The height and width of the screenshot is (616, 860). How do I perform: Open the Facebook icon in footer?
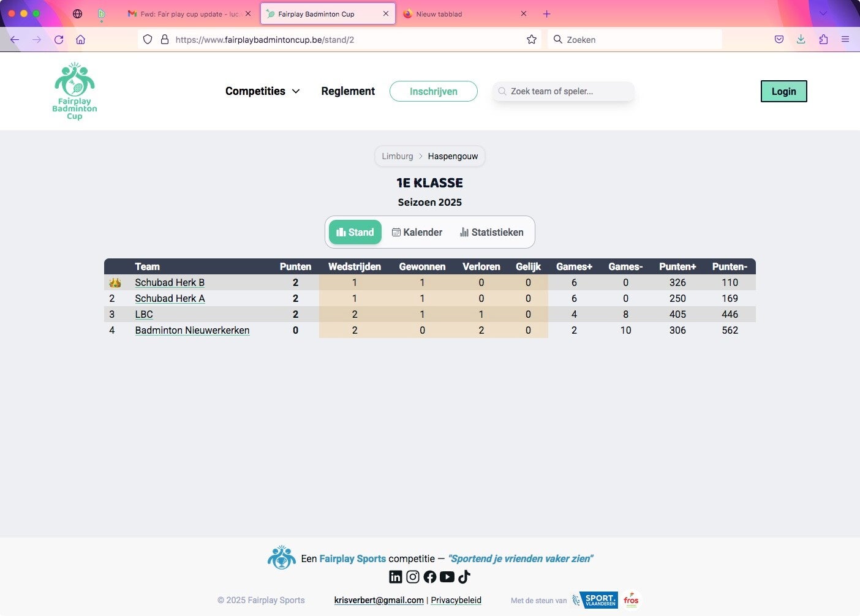[430, 577]
